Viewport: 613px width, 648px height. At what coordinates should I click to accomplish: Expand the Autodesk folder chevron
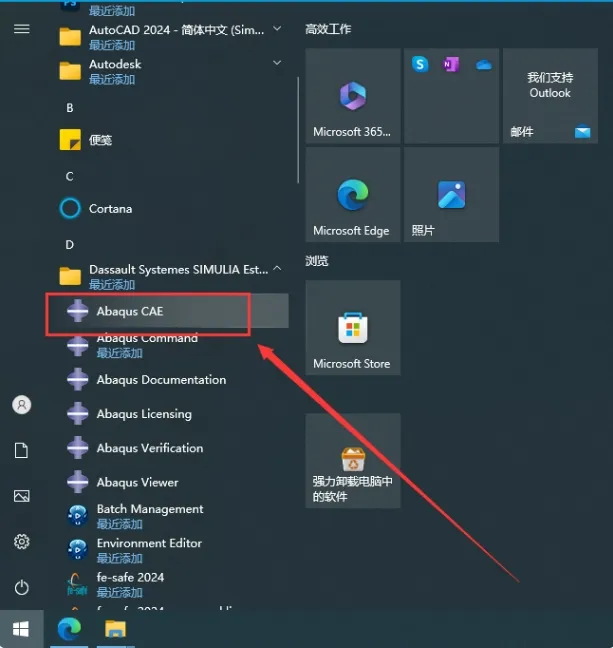(x=277, y=63)
